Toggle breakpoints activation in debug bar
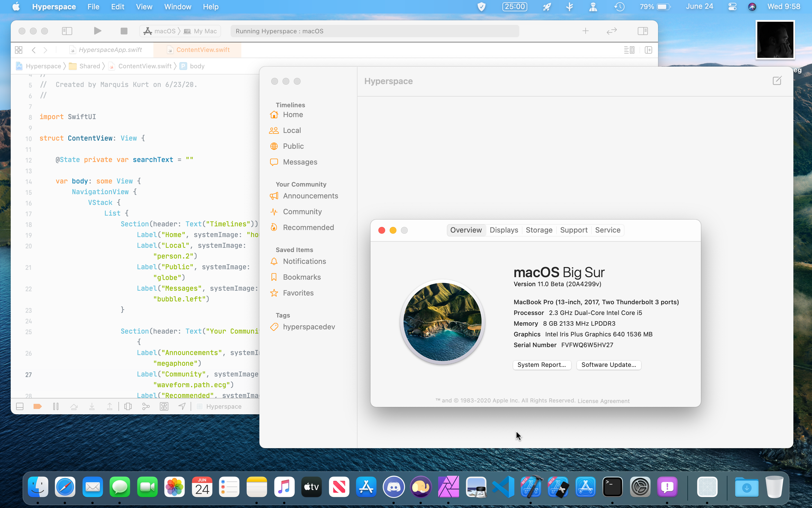The width and height of the screenshot is (812, 508). [x=37, y=406]
